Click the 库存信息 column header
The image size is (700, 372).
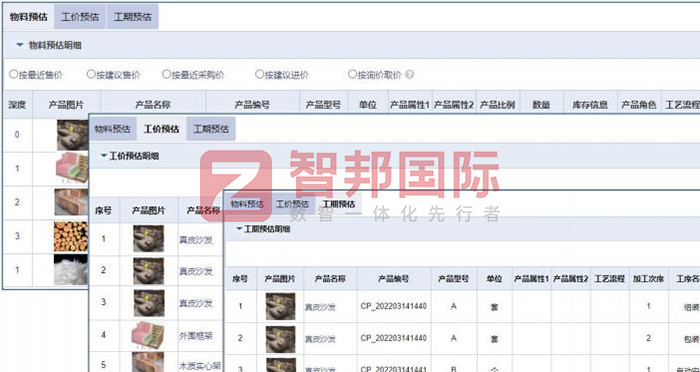(590, 105)
